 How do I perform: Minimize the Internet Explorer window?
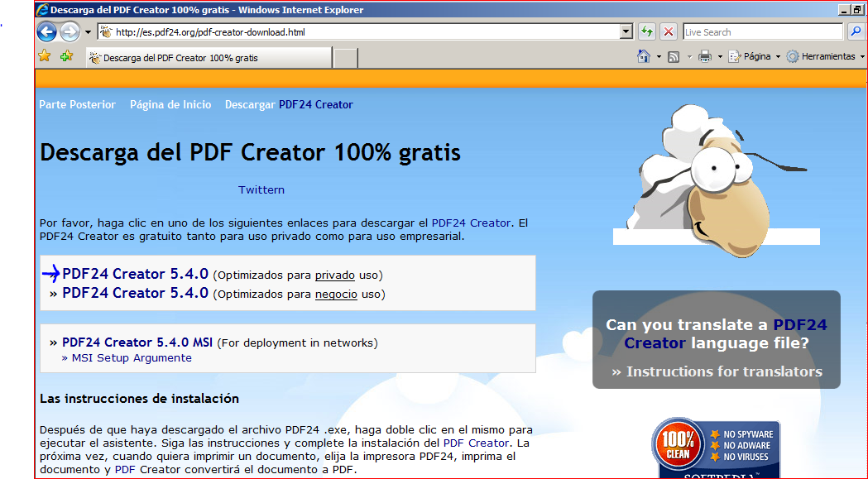pos(844,9)
